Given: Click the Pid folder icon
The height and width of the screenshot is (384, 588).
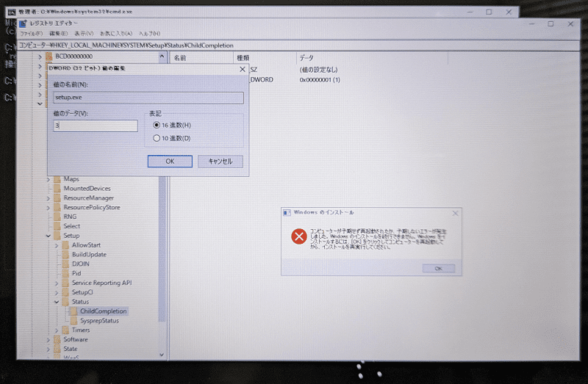Looking at the screenshot, I should [x=65, y=273].
